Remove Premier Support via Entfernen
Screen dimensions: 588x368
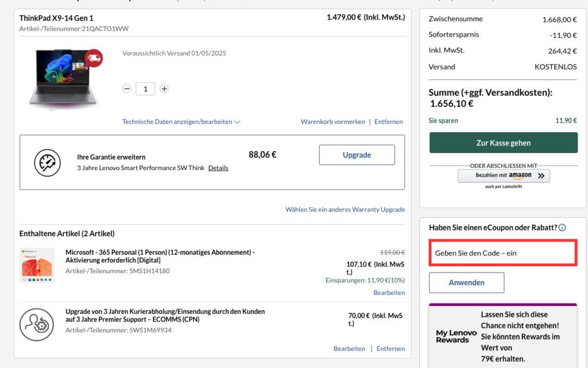click(x=390, y=348)
